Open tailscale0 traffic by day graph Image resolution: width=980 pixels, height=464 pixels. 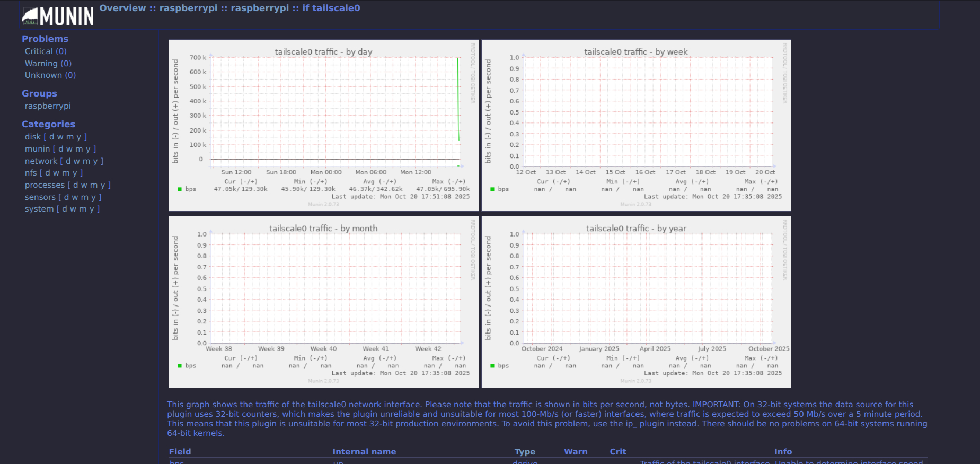(323, 125)
